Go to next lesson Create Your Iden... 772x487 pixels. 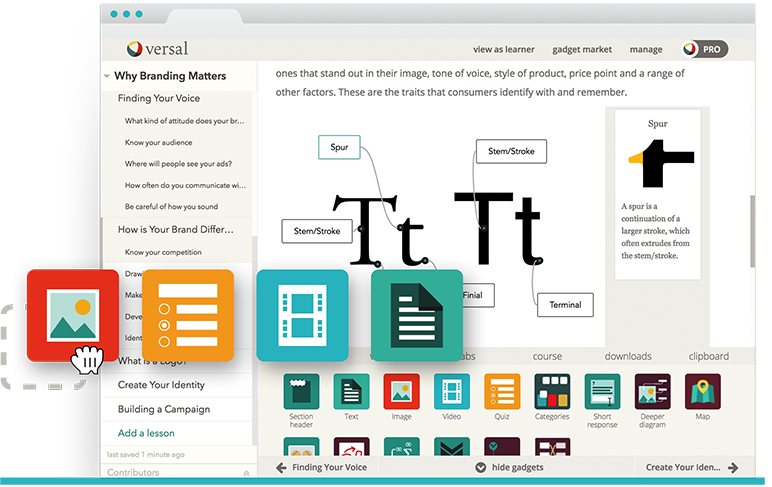683,468
